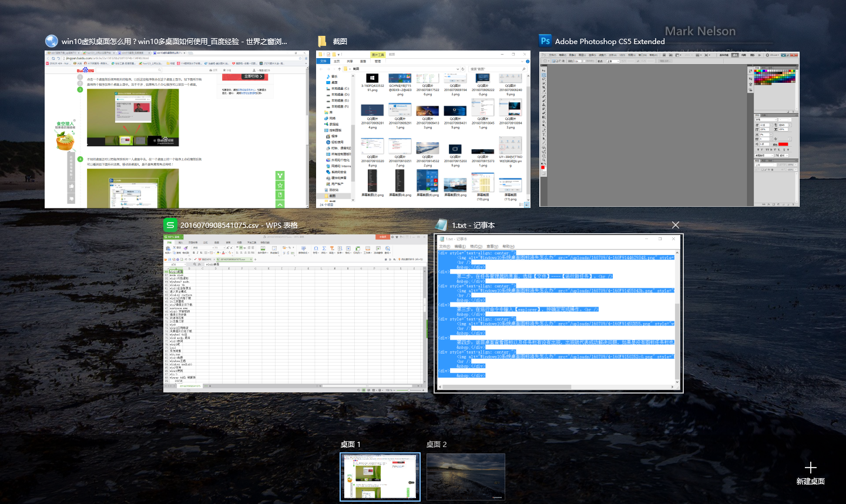The width and height of the screenshot is (846, 504).
Task: Open the Explorer address bar dropdown arrow
Action: (458, 69)
